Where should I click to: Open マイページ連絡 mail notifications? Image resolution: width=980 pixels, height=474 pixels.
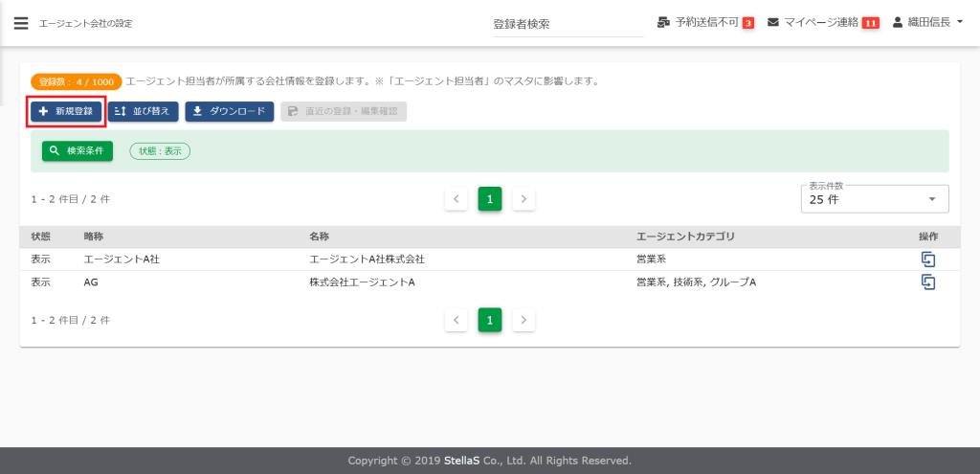coord(773,22)
